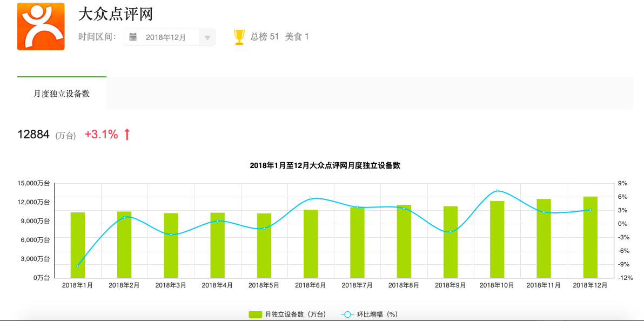Click the 2018年11月 green bar
Screen dimensions: 644x321
click(544, 238)
